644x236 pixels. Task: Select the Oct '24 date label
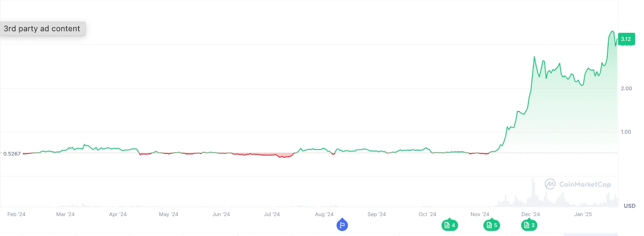coord(427,214)
